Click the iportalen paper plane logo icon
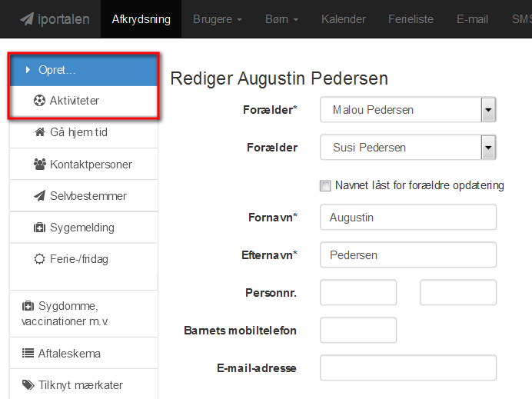Image resolution: width=532 pixels, height=399 pixels. click(27, 19)
